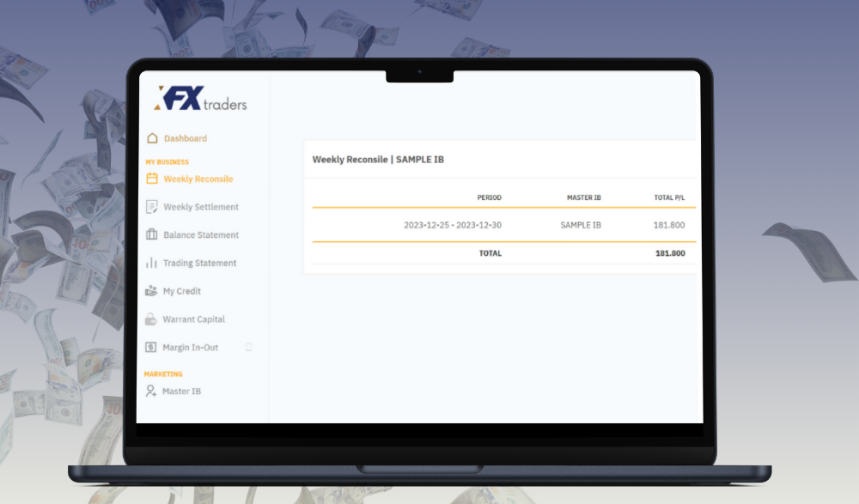859x504 pixels.
Task: Open the Margin In-Out menu item
Action: tap(190, 348)
